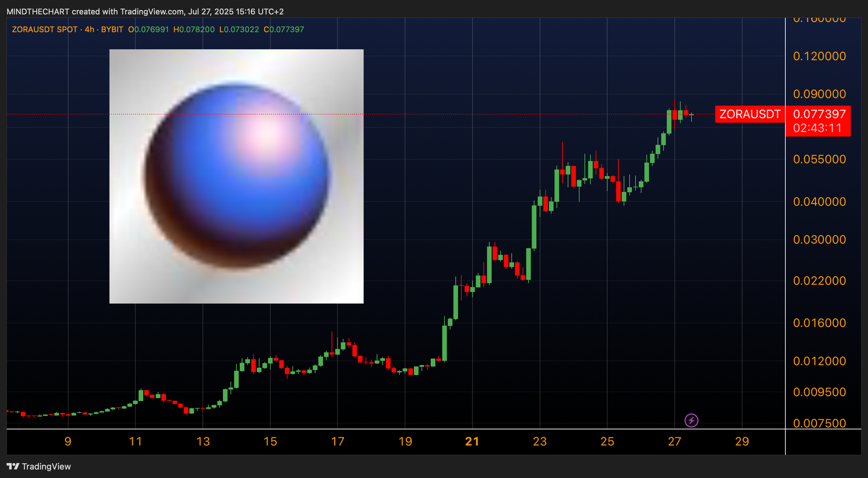Image resolution: width=868 pixels, height=478 pixels.
Task: Click the countdown timer 02:43:11
Action: [817, 128]
